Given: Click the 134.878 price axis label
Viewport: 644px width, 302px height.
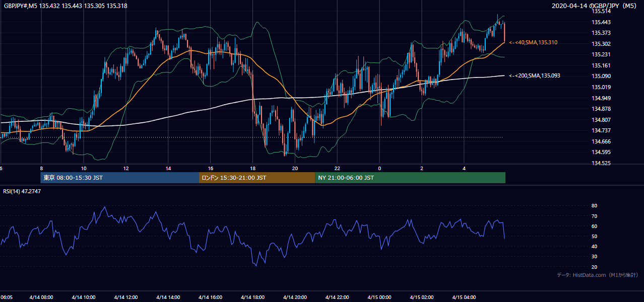Looking at the screenshot, I should (601, 109).
